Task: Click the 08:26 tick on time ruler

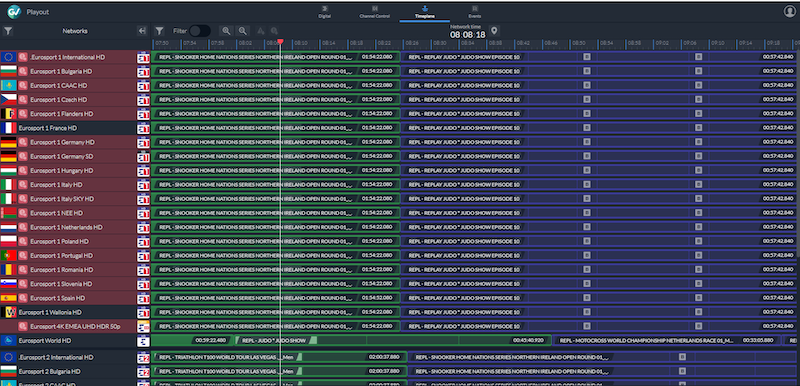Action: tap(412, 44)
